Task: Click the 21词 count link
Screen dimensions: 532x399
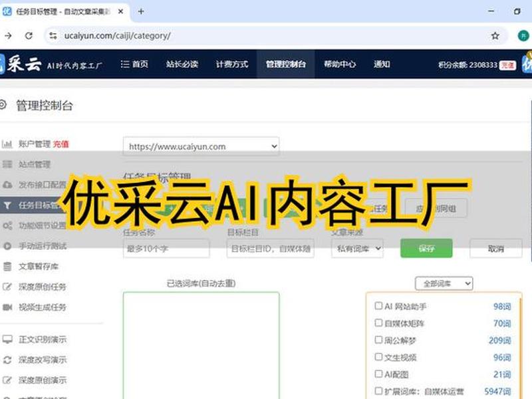Action: tap(502, 374)
